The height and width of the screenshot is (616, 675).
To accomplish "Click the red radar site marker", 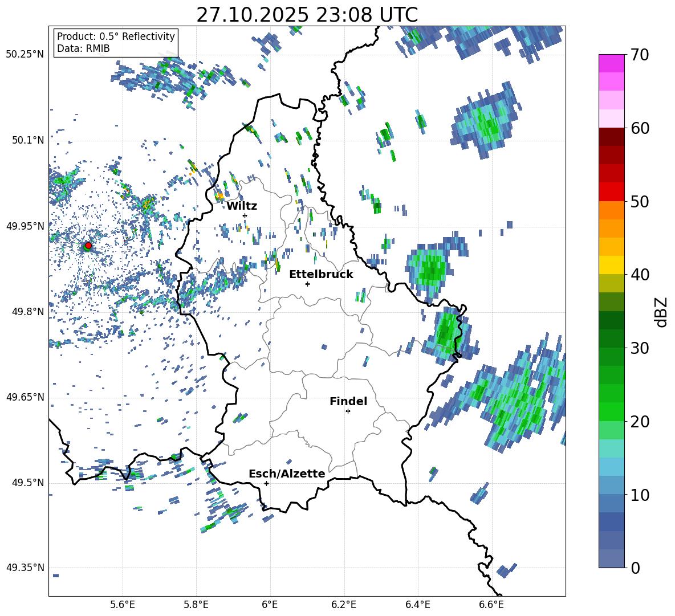I will (88, 245).
